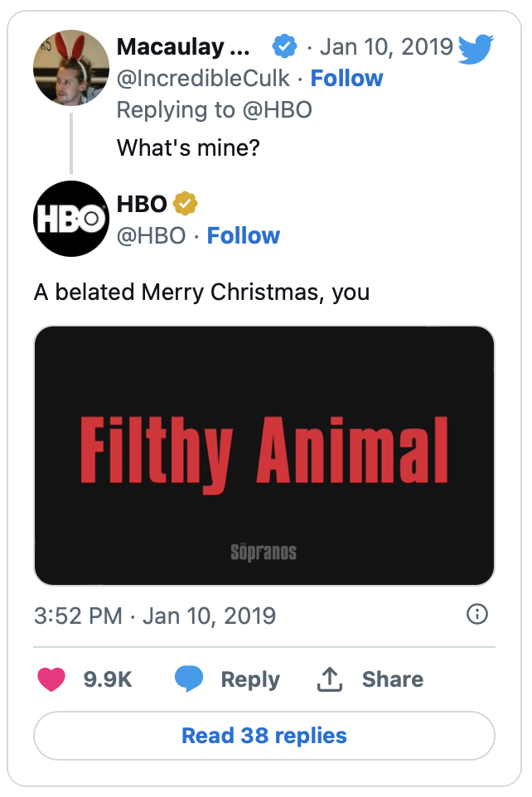Click the blue verified badge beside Macaulay
Viewport: 532px width, 797px height.
tap(285, 47)
